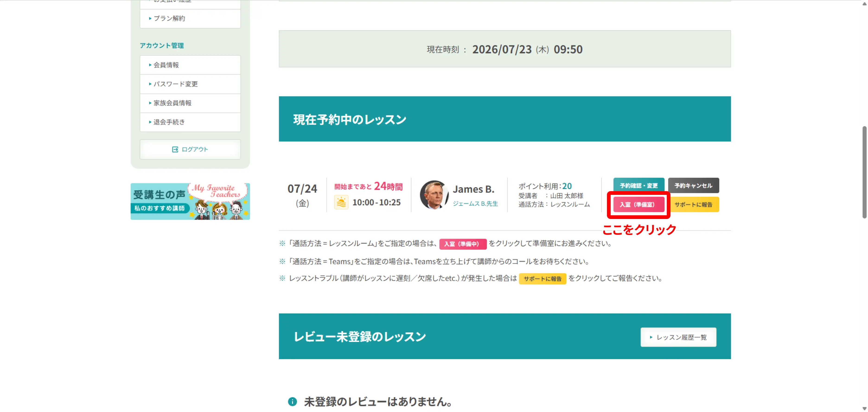Click arrow icon in レッスン履歴一覧 button
Viewport: 868px width, 412px height.
coord(651,337)
